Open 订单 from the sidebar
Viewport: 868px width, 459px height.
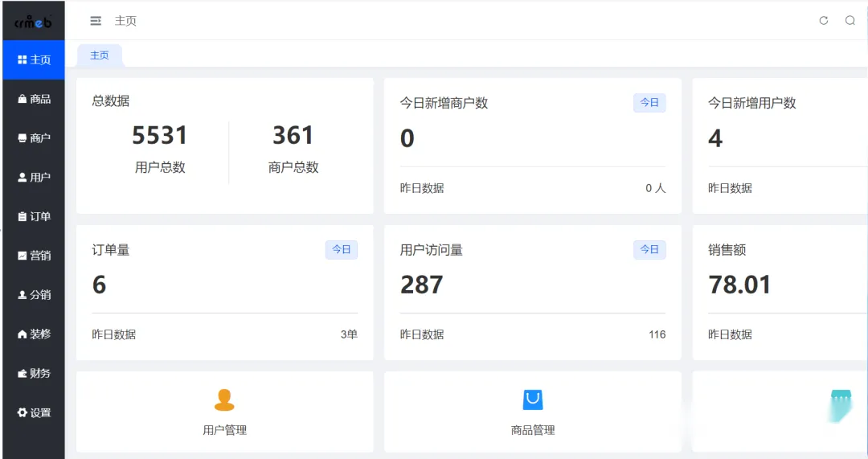point(34,216)
